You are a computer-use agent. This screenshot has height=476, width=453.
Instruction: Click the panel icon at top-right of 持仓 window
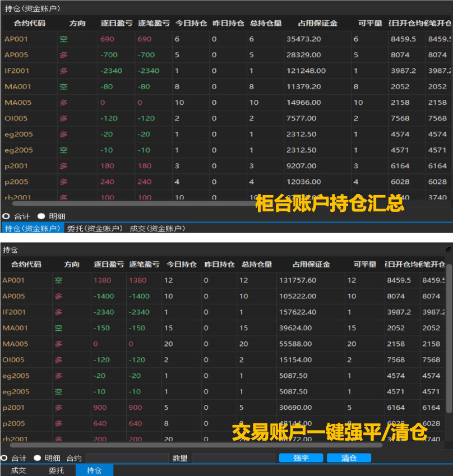[x=449, y=249]
